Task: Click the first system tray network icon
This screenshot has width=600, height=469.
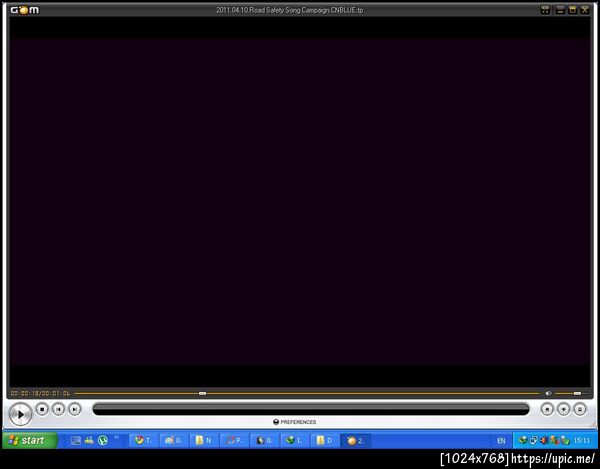Action: click(x=523, y=440)
